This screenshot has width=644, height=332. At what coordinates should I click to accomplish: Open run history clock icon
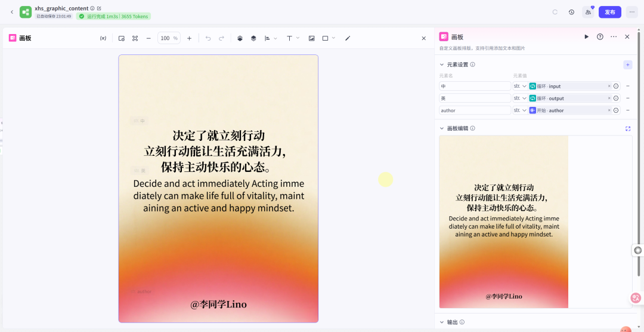(571, 12)
